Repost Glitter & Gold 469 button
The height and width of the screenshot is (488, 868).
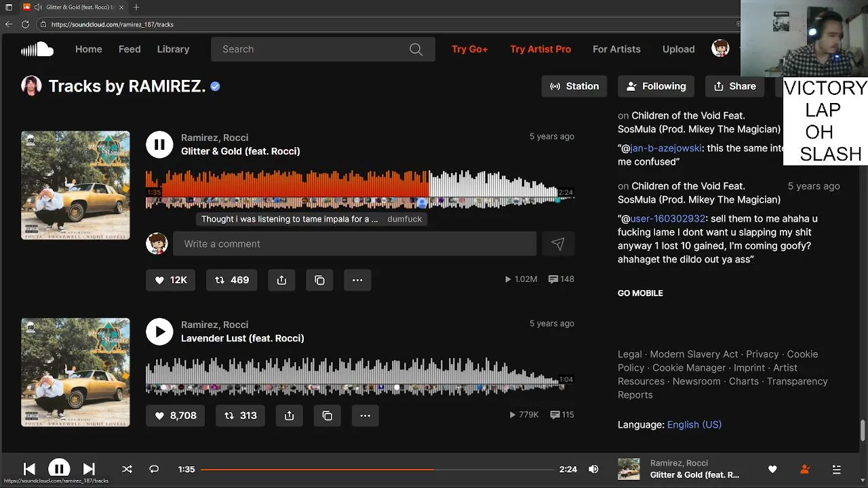point(232,280)
